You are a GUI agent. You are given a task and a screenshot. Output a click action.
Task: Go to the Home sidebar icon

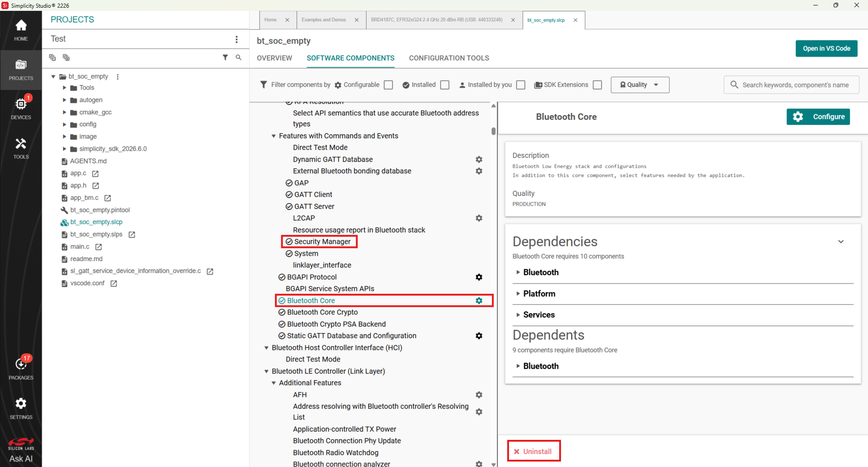(21, 30)
